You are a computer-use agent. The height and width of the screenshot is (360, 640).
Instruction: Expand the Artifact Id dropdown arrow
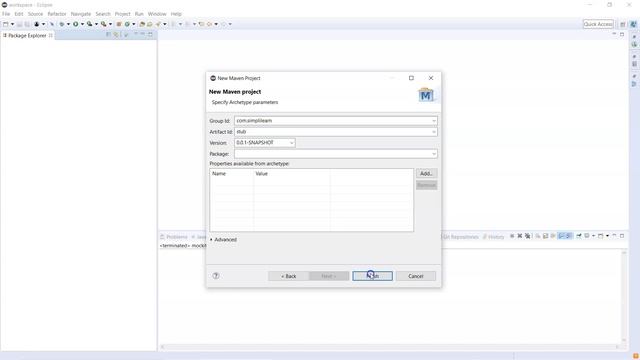pyautogui.click(x=433, y=132)
